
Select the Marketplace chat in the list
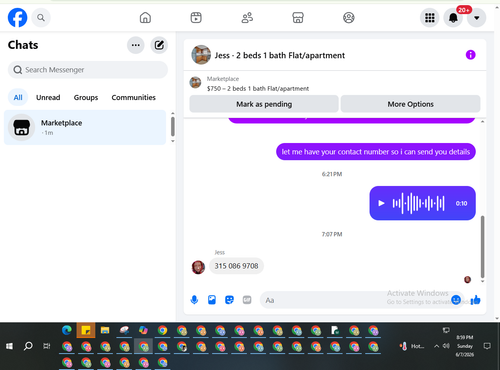coord(85,127)
